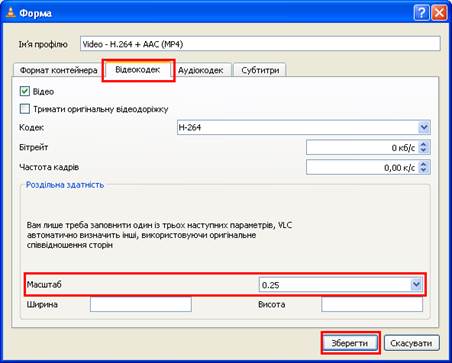
Task: Click the Зберегти button
Action: (350, 343)
